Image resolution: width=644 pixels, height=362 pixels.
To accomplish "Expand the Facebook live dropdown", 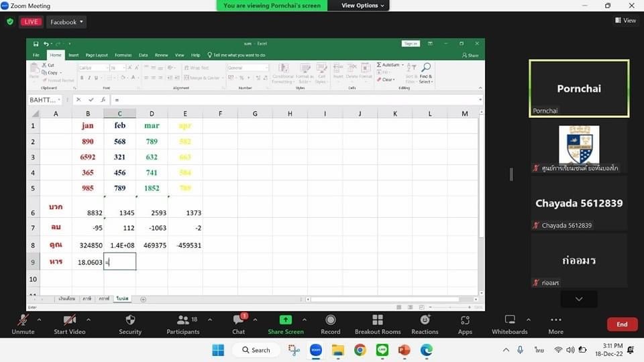I will pos(67,22).
